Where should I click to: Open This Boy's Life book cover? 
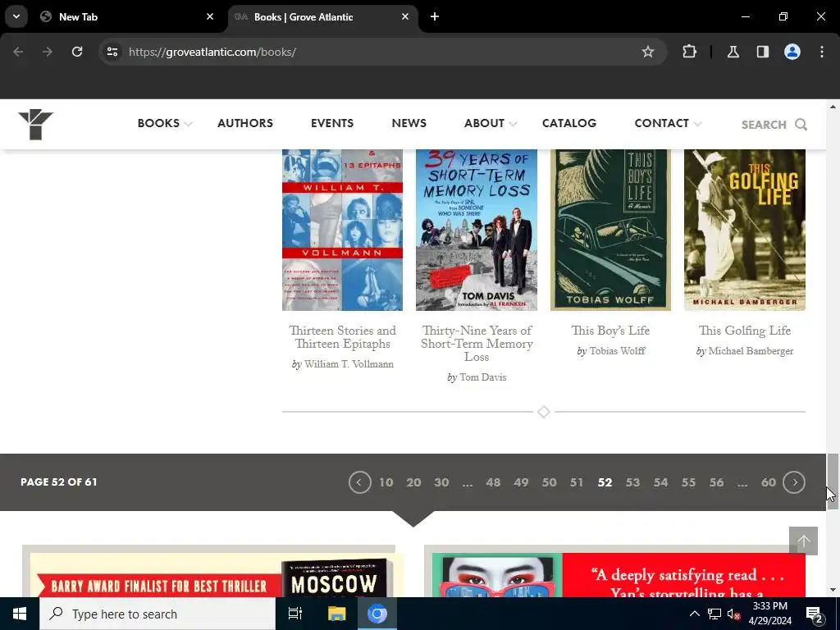point(610,230)
